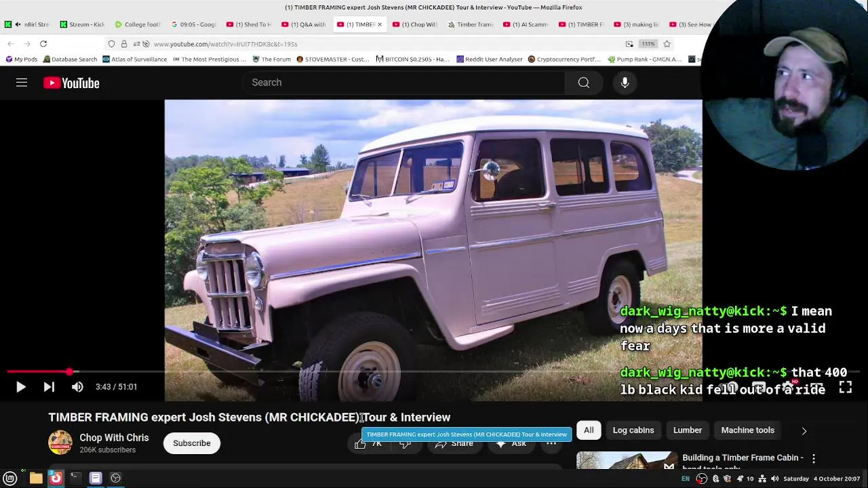Open the The Forum bookmark
The image size is (868, 488).
pyautogui.click(x=271, y=59)
